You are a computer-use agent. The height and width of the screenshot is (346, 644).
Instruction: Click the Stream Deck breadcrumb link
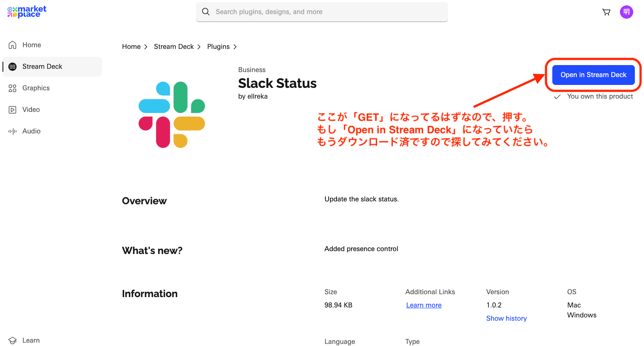click(174, 46)
